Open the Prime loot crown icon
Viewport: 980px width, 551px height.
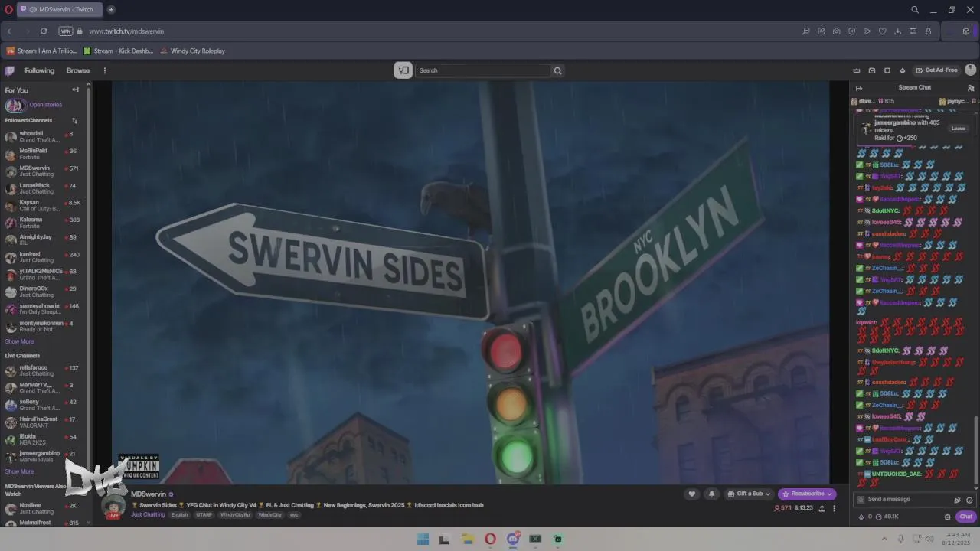[x=857, y=70]
